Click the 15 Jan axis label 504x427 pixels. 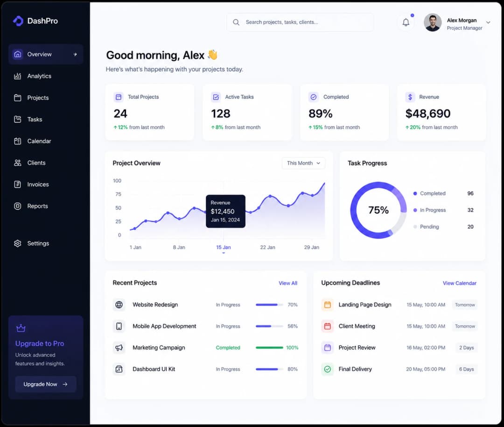224,248
